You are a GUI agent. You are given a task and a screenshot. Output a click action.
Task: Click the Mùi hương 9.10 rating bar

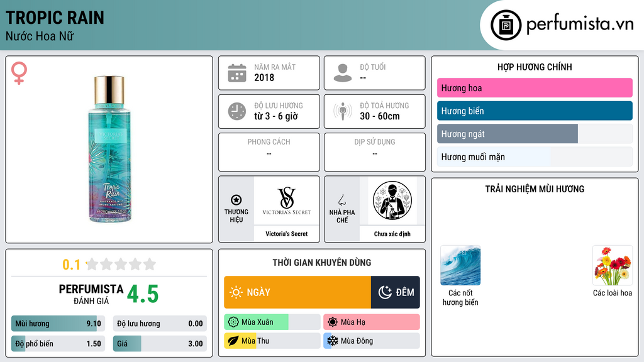coord(58,324)
